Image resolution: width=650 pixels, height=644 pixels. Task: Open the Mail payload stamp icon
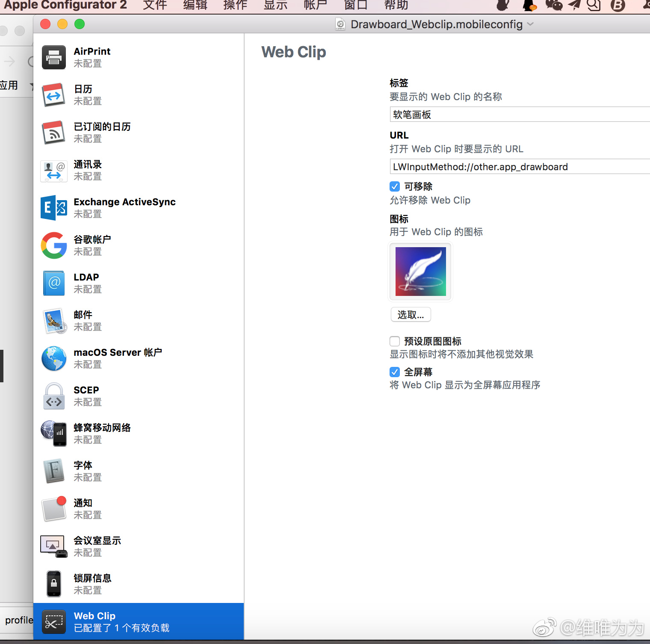[54, 321]
